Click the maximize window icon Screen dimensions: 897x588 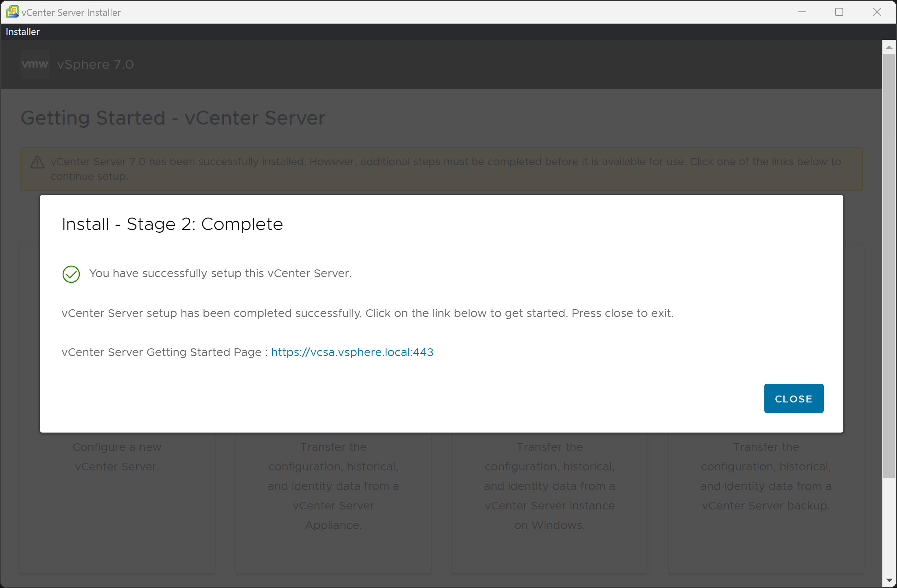coord(839,12)
